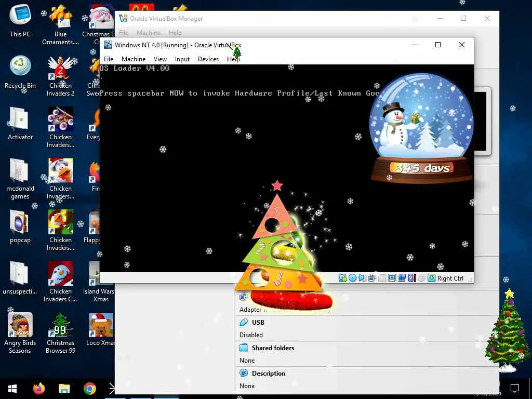Open File menu in Windows NT 4.0 window
The height and width of the screenshot is (399, 532).
pyautogui.click(x=109, y=59)
